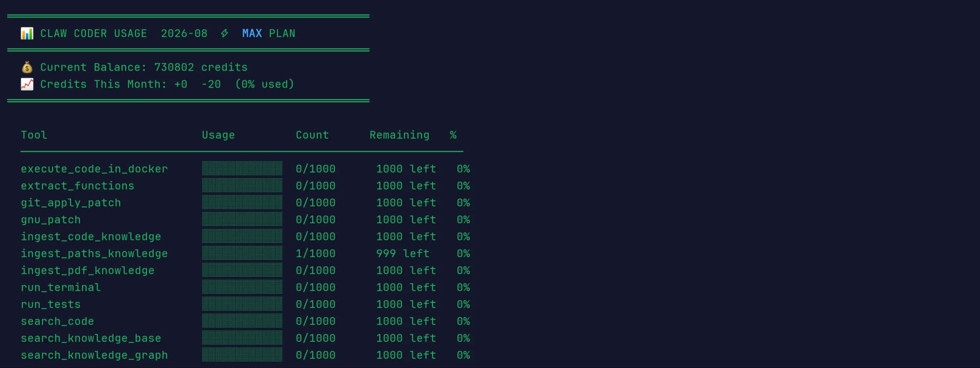Click the execute_code_in_docker tool name

tap(94, 169)
